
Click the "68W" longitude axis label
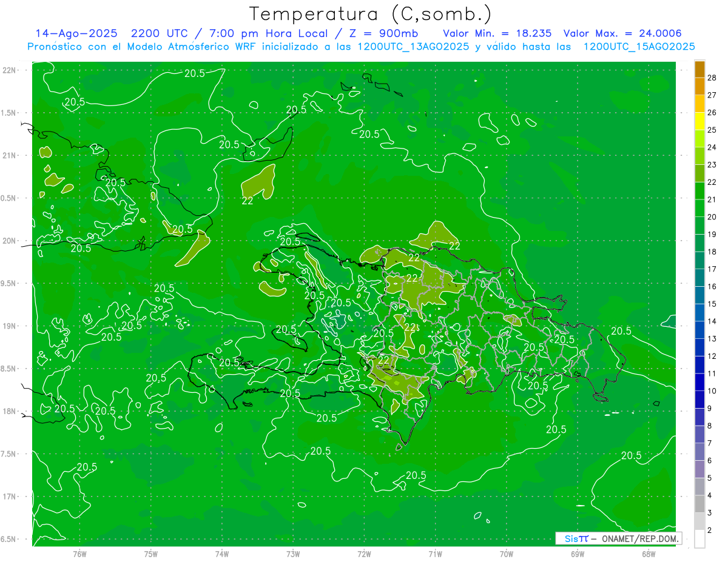(x=649, y=554)
